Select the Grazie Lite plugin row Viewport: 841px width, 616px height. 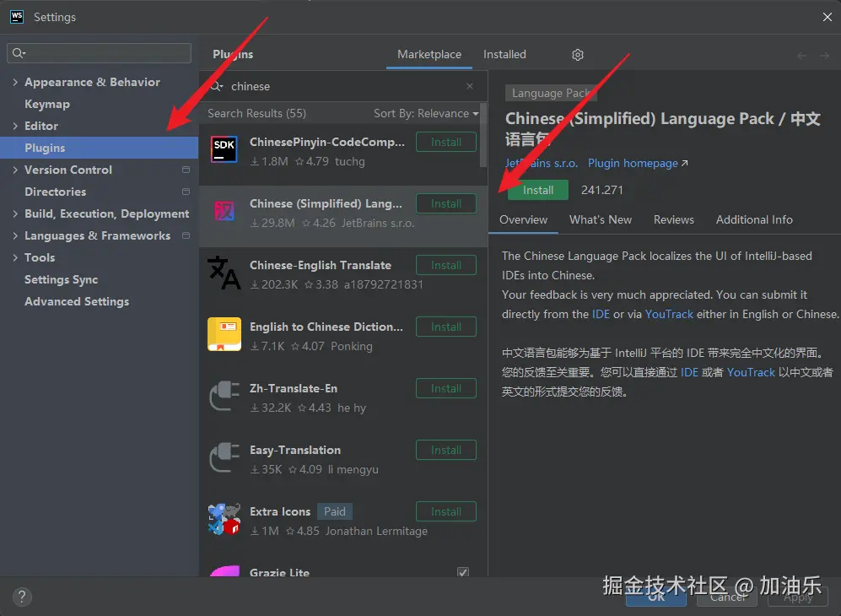point(343,570)
